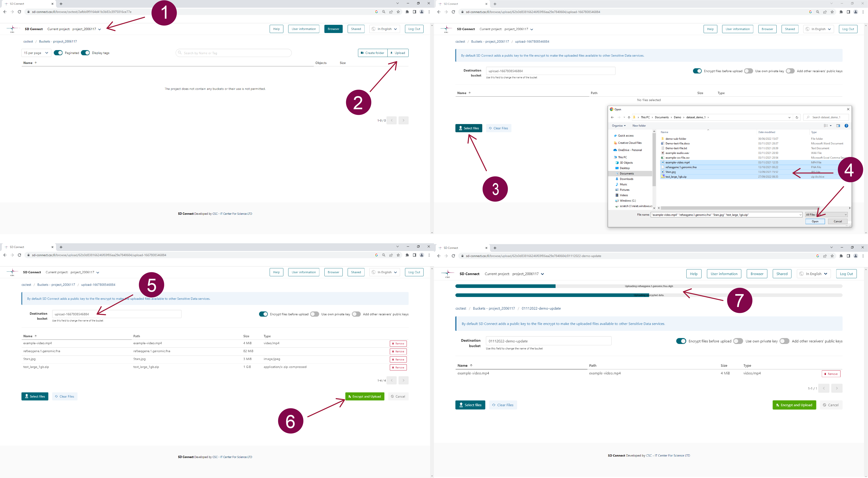868x478 pixels.
Task: Toggle Encrypt files before upload in bottom-right window
Action: click(681, 341)
